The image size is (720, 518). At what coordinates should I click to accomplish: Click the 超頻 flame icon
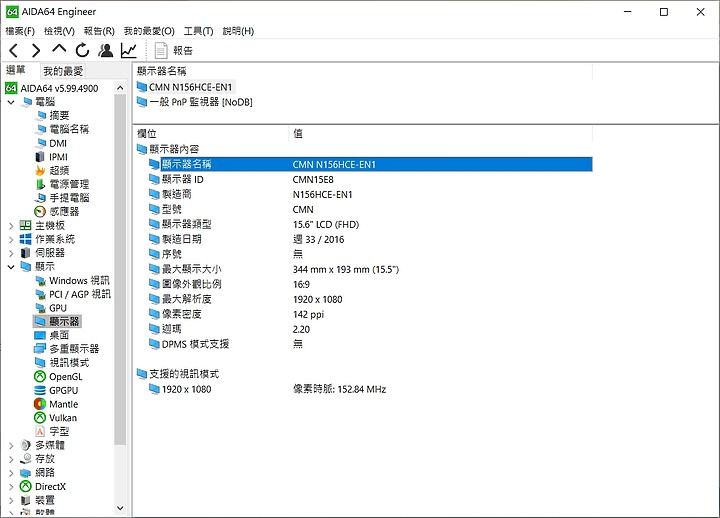(x=40, y=170)
